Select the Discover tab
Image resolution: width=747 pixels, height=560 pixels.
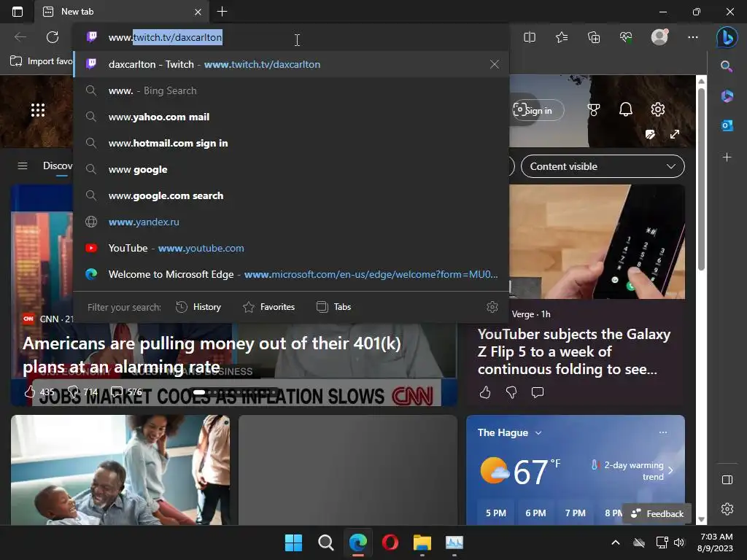(58, 166)
